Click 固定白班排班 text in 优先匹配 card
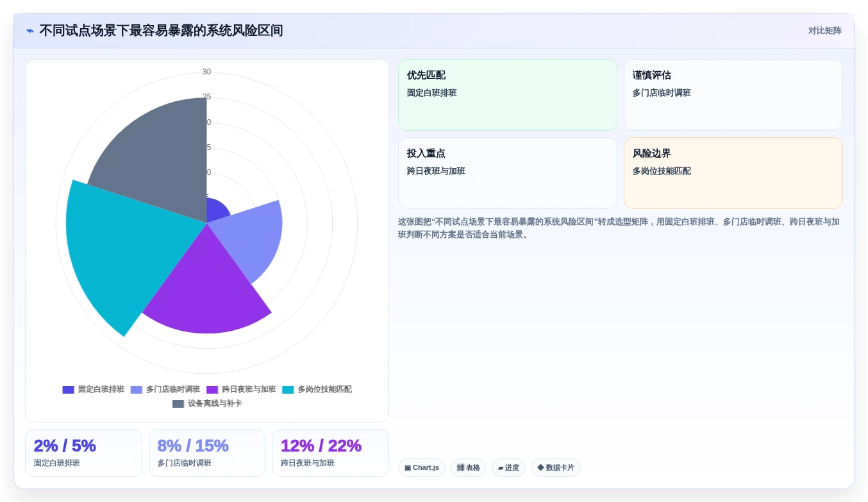Viewport: 868px width, 502px height. coord(432,93)
